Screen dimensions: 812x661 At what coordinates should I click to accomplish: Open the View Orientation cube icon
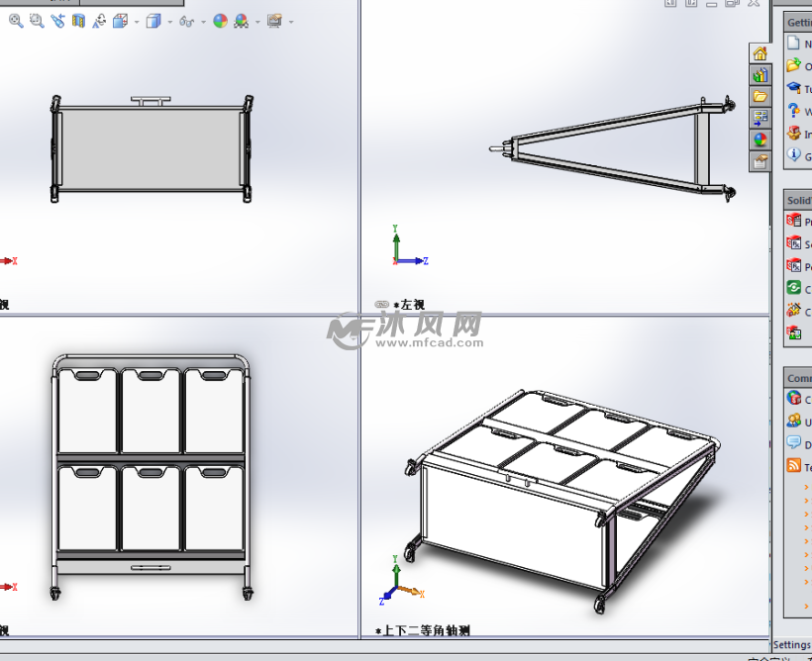(120, 21)
